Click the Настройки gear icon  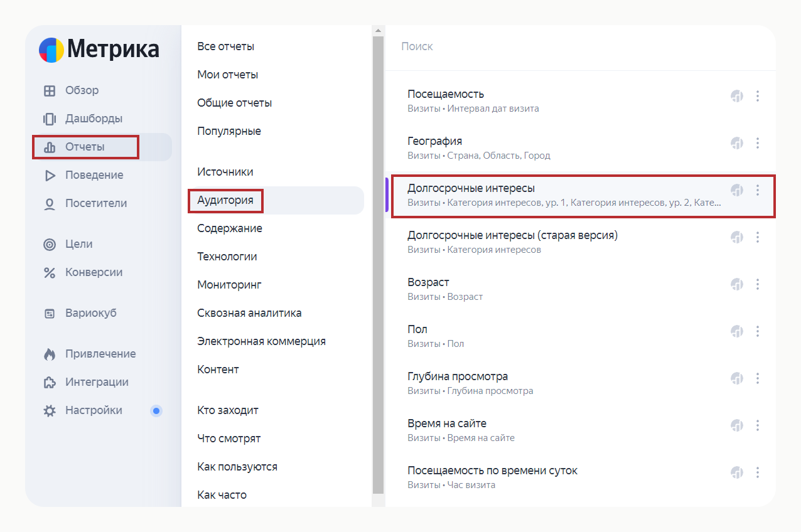click(x=50, y=411)
